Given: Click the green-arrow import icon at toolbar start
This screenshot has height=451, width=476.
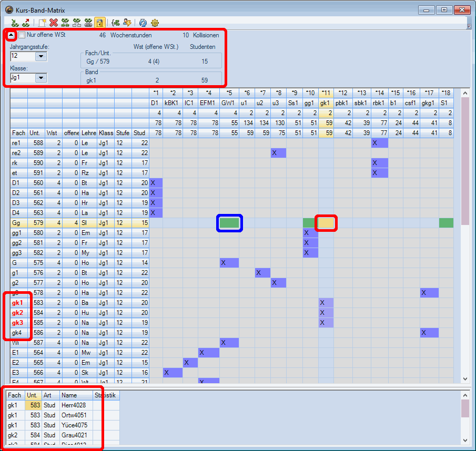Looking at the screenshot, I should [x=15, y=23].
